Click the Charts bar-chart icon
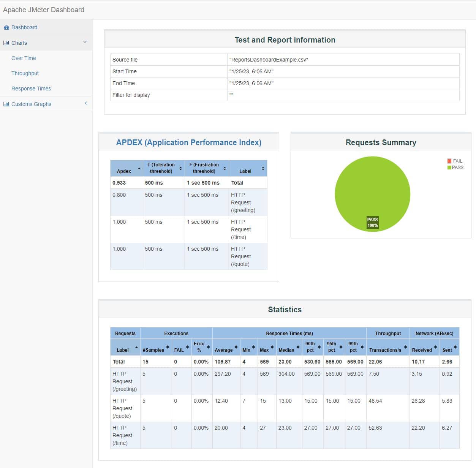Viewport: 476px width, 468px height. [6, 43]
